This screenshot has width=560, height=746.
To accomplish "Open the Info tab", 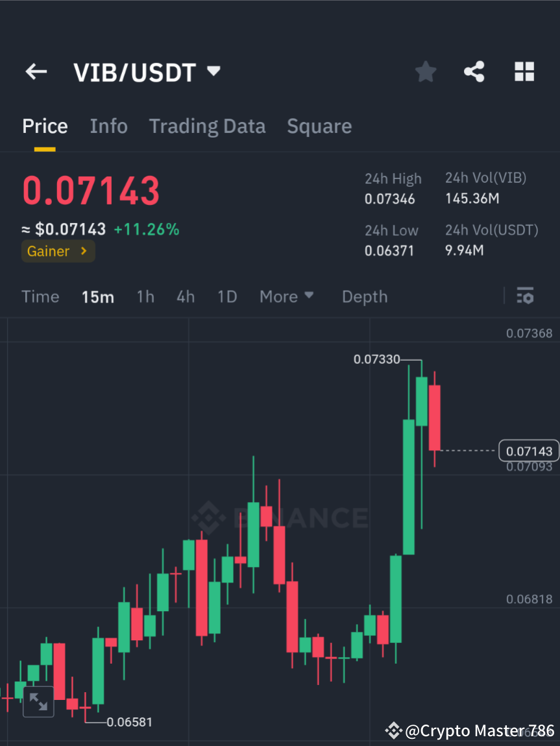I will (108, 126).
